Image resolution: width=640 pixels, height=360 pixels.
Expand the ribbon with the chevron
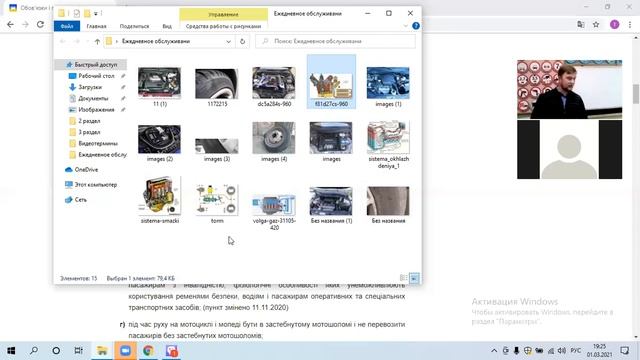click(405, 26)
